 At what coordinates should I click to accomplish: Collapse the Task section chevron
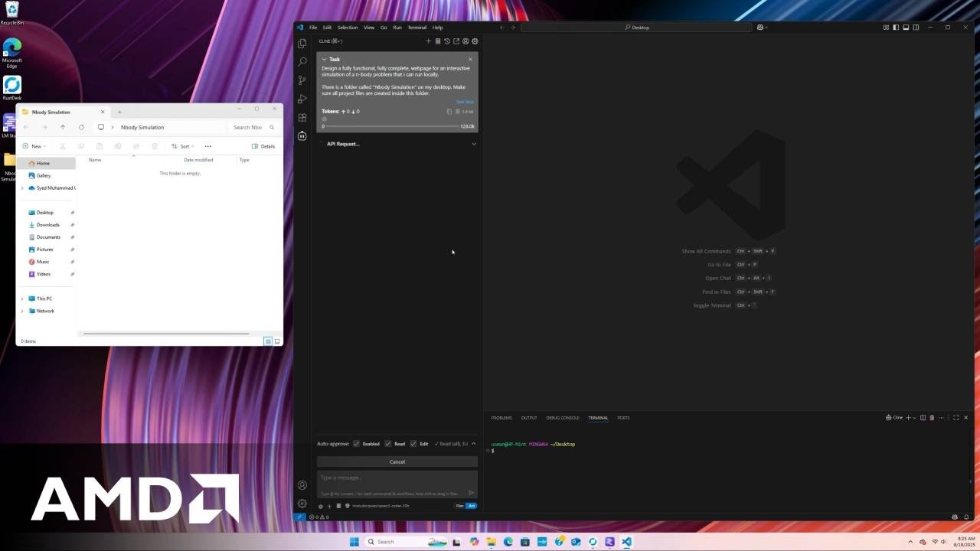coord(324,59)
